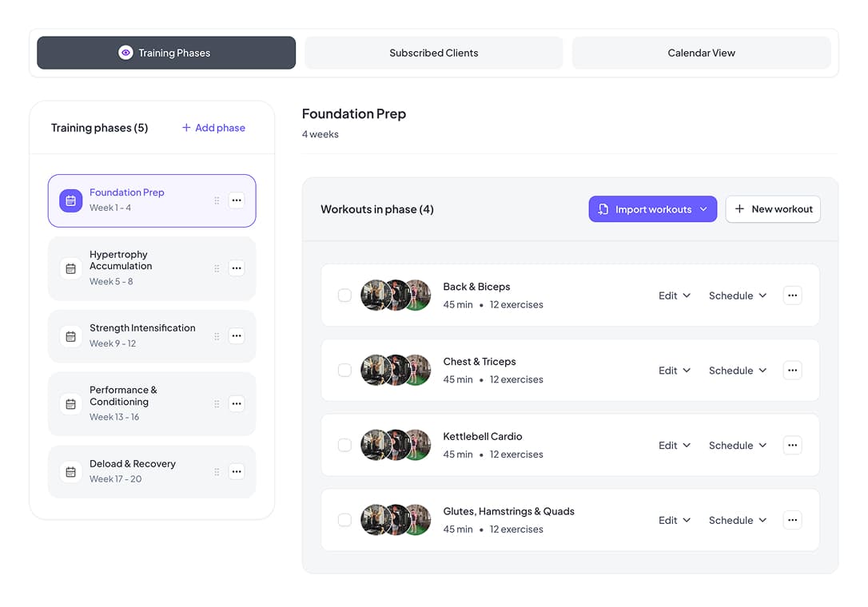This screenshot has height=607, width=868.
Task: Click the eye icon in Training Phases tab
Action: (x=125, y=53)
